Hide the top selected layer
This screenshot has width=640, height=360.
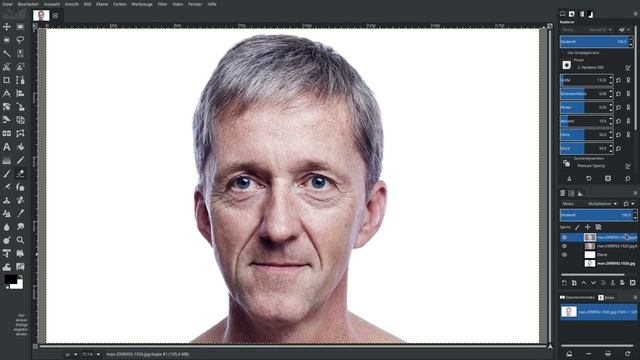pos(564,237)
